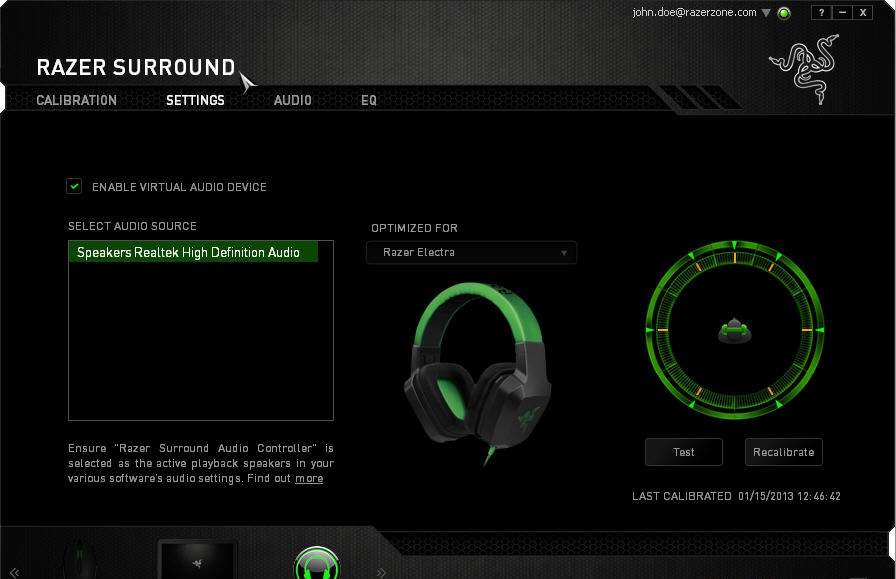Click the listener avatar in calibration circle

coord(734,330)
